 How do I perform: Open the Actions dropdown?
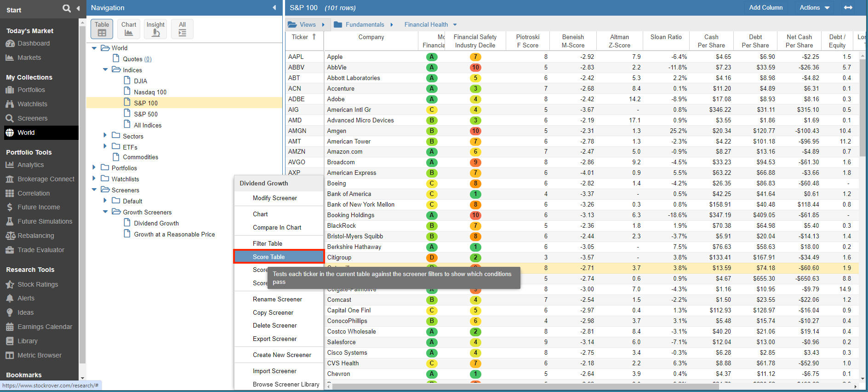[815, 8]
